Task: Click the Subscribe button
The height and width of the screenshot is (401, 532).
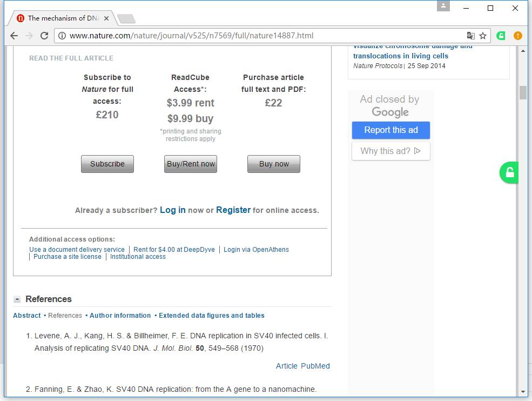Action: pyautogui.click(x=107, y=164)
